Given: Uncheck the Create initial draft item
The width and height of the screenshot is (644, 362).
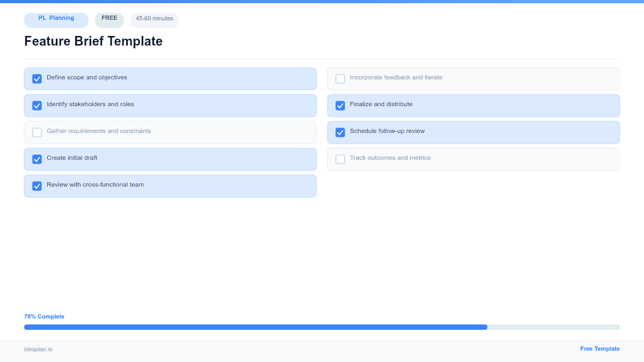Looking at the screenshot, I should coord(37,159).
